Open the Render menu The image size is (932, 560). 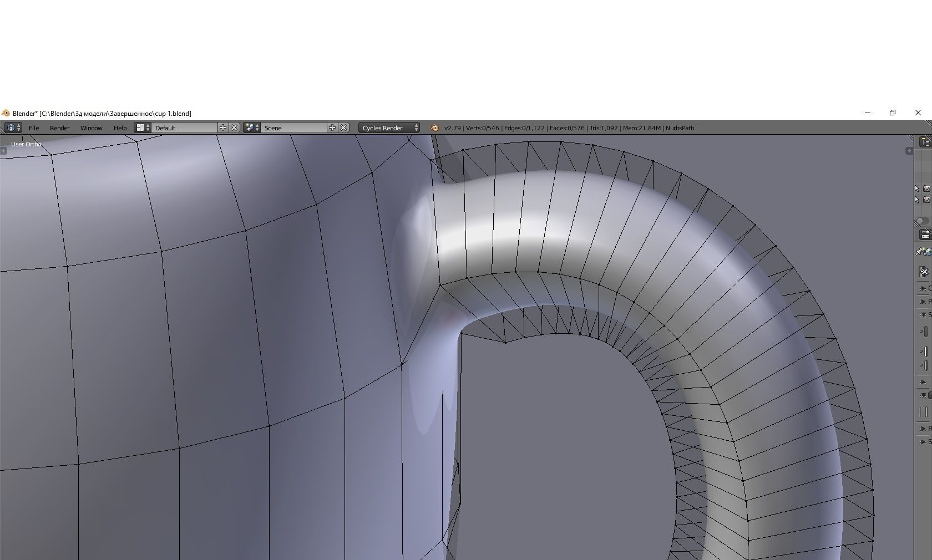pyautogui.click(x=60, y=128)
